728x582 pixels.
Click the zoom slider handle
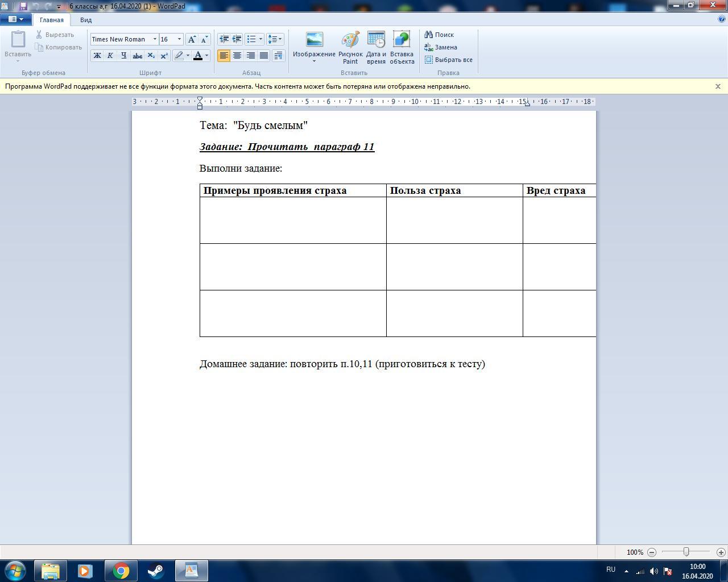686,552
